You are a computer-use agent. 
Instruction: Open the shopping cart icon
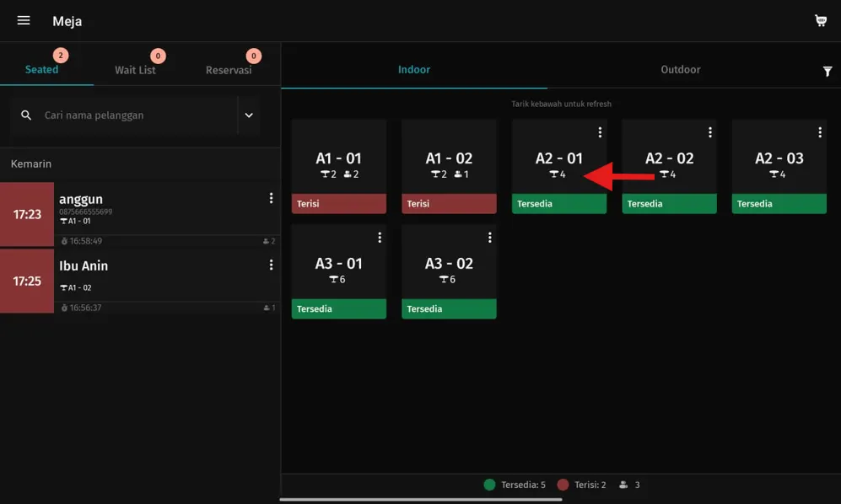click(820, 21)
